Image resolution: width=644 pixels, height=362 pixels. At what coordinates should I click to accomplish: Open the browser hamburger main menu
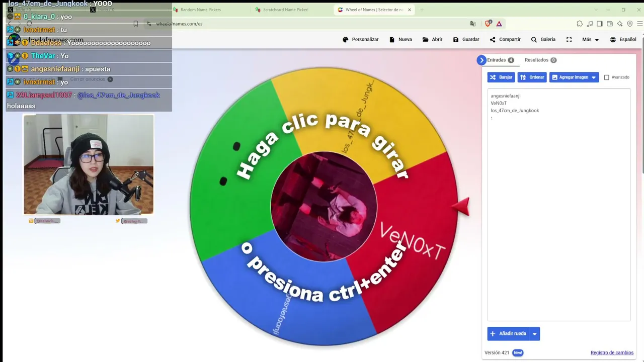(640, 24)
